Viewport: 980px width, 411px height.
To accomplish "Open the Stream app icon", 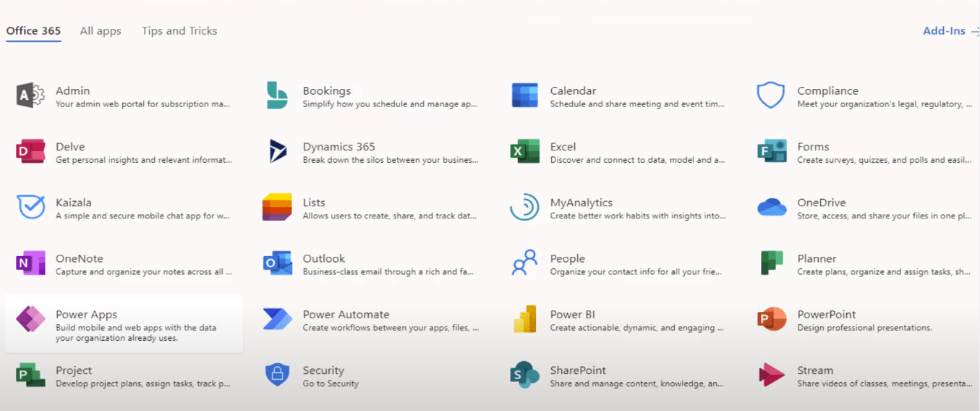I will click(772, 375).
